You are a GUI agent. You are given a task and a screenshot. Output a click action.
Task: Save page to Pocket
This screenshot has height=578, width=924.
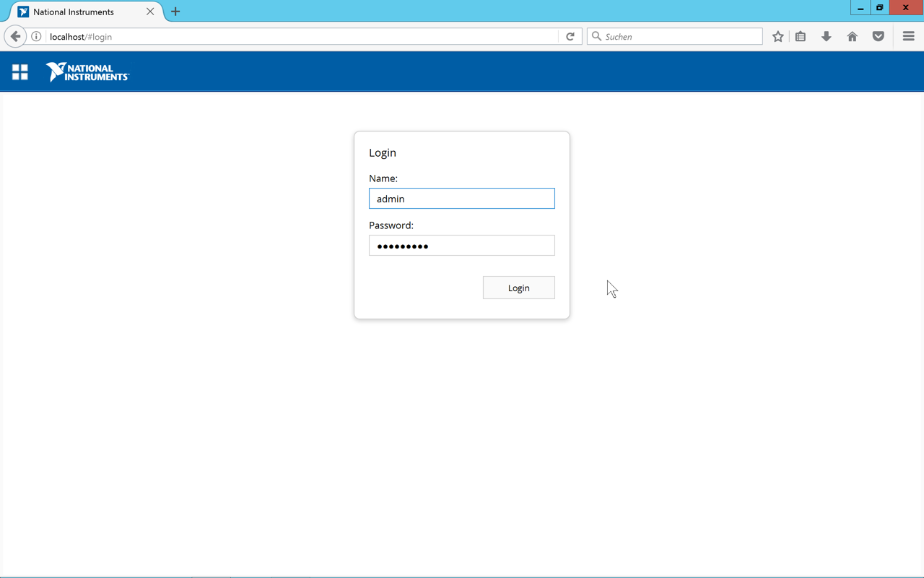[x=879, y=36]
